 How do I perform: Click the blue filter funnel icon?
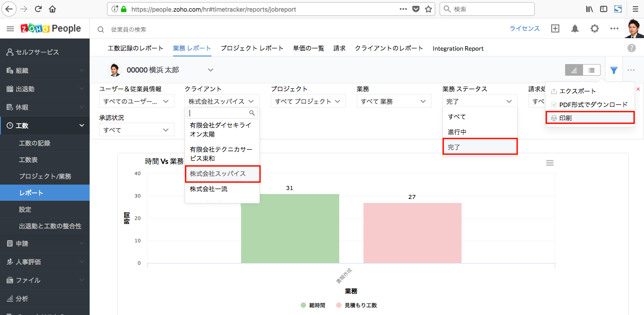[x=614, y=70]
